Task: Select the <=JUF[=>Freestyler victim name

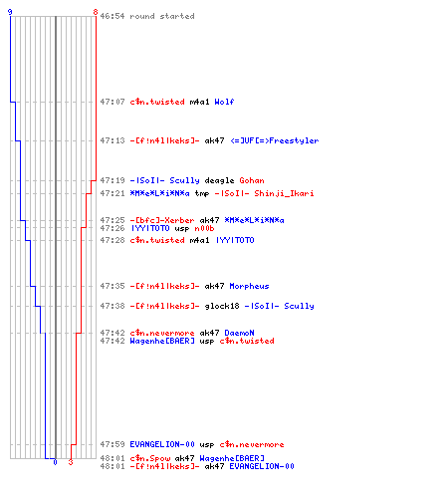Action: pos(275,140)
